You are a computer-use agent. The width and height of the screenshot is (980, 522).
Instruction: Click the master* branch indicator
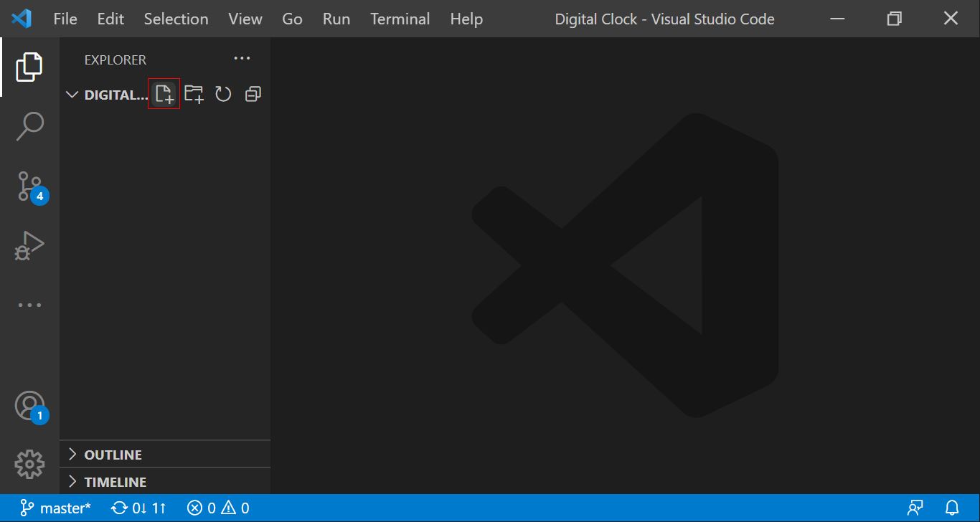(55, 508)
